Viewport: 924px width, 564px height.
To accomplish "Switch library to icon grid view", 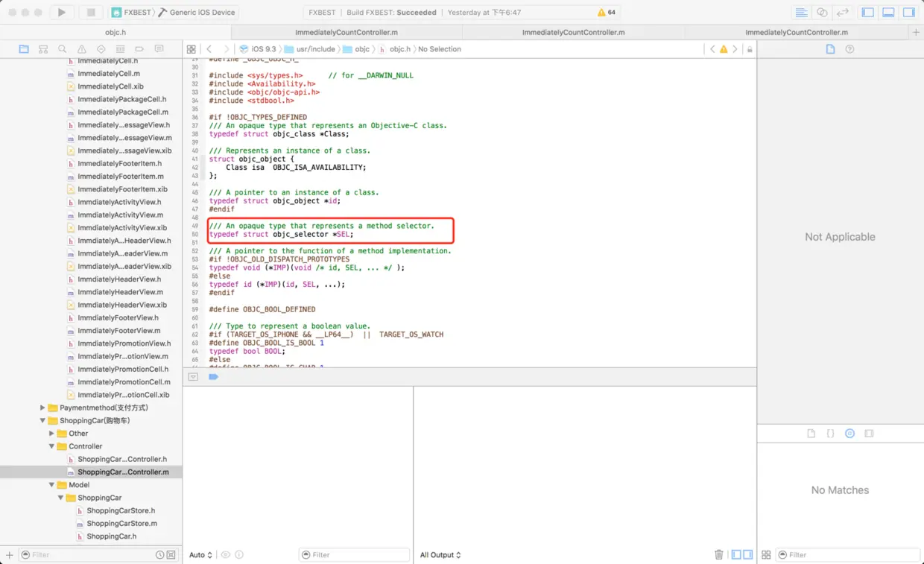I will pyautogui.click(x=766, y=555).
